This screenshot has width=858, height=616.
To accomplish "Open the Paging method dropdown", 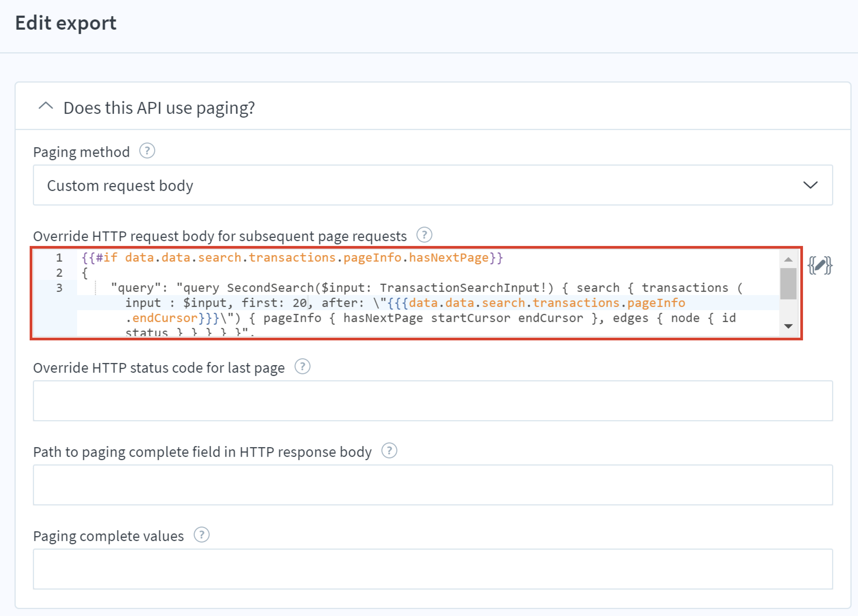I will pos(433,185).
